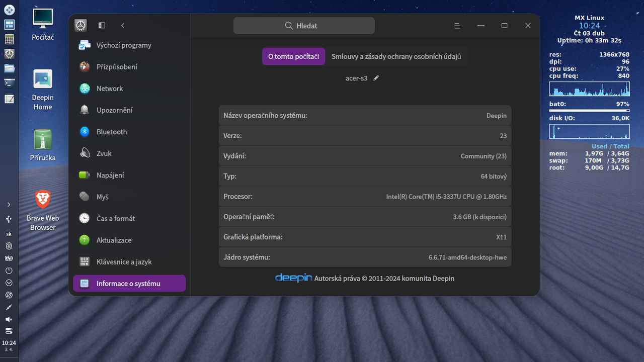Screen dimensions: 644x362
Task: Click the battery tray icon
Action: [9, 258]
